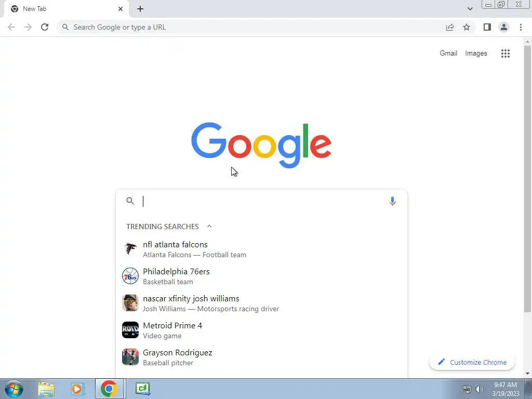Viewport: 532px width, 399px height.
Task: Go back with the browser back arrow
Action: point(11,27)
